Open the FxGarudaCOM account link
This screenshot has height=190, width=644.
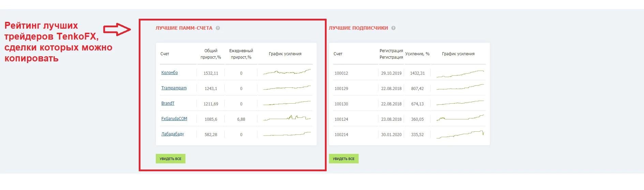174,119
